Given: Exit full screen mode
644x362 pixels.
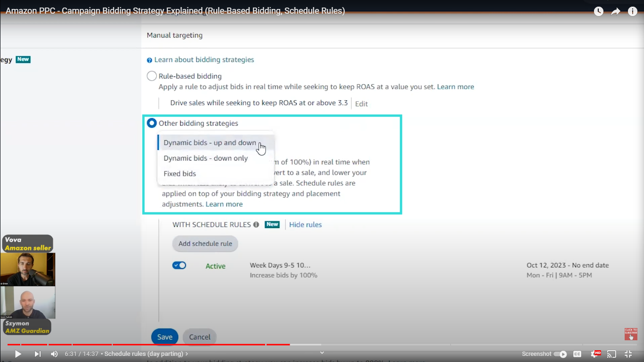Looking at the screenshot, I should (x=628, y=354).
